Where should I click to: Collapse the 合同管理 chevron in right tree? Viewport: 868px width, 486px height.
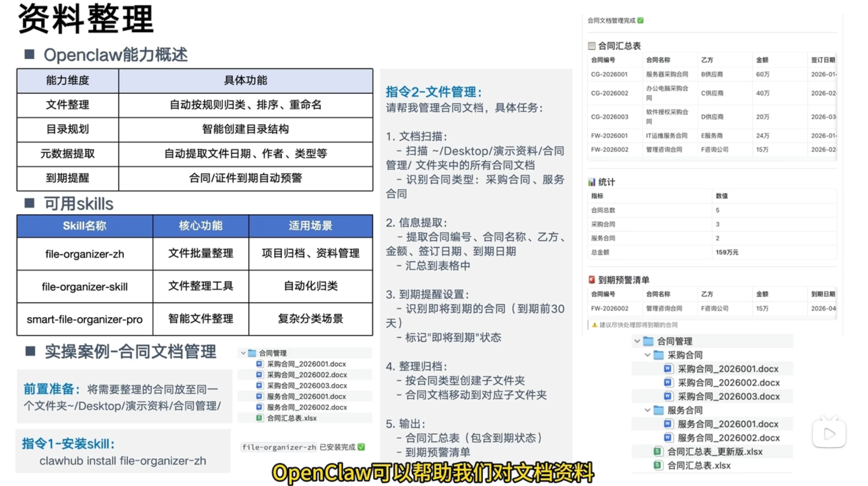pyautogui.click(x=637, y=341)
